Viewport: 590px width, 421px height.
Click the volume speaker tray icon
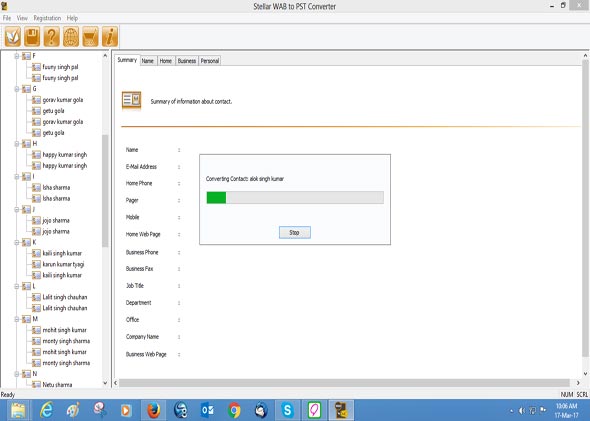tap(522, 410)
